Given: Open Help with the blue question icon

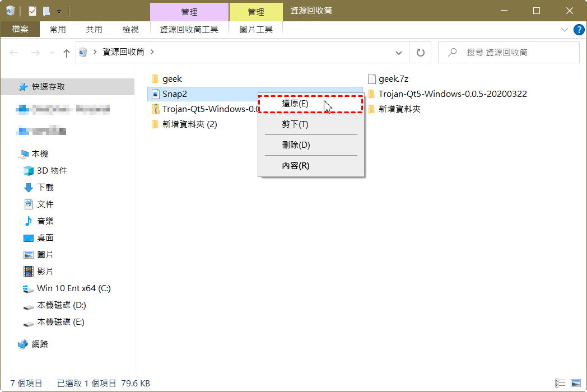Looking at the screenshot, I should tap(579, 30).
